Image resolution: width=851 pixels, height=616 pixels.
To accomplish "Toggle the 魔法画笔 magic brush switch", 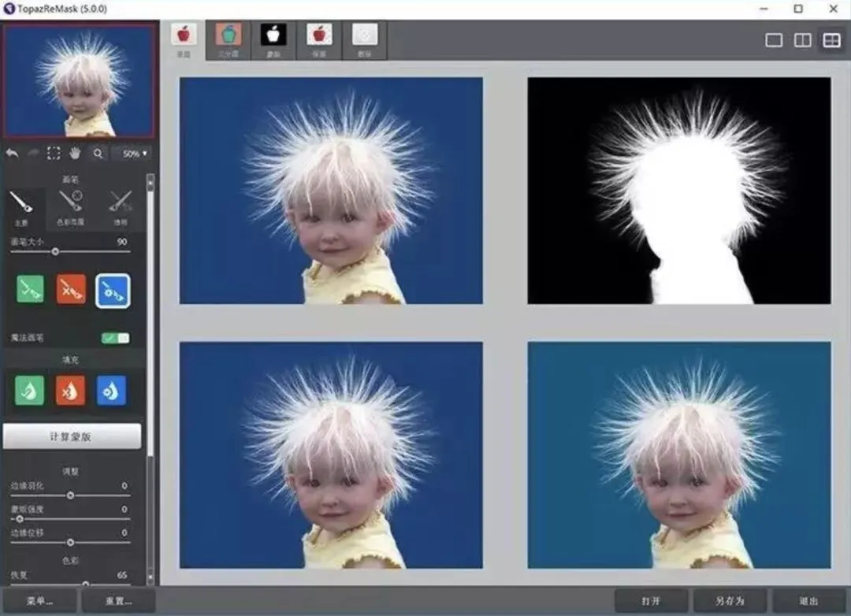I will tap(115, 338).
